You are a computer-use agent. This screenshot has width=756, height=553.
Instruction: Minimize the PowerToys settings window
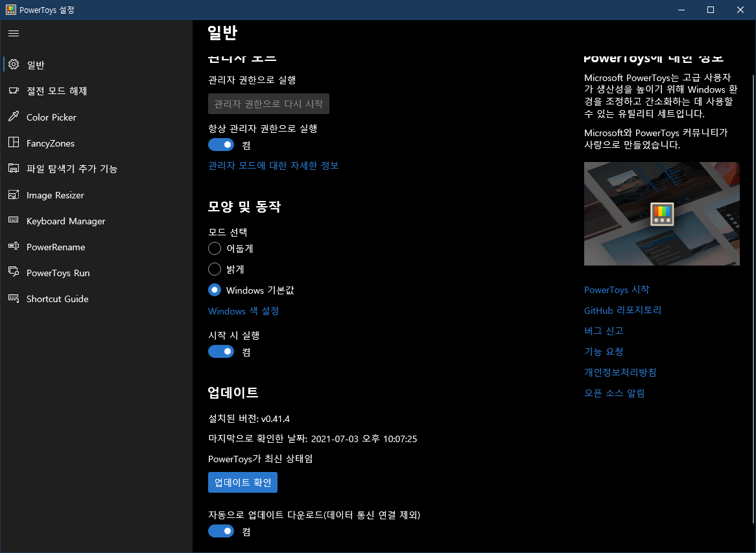click(x=681, y=10)
